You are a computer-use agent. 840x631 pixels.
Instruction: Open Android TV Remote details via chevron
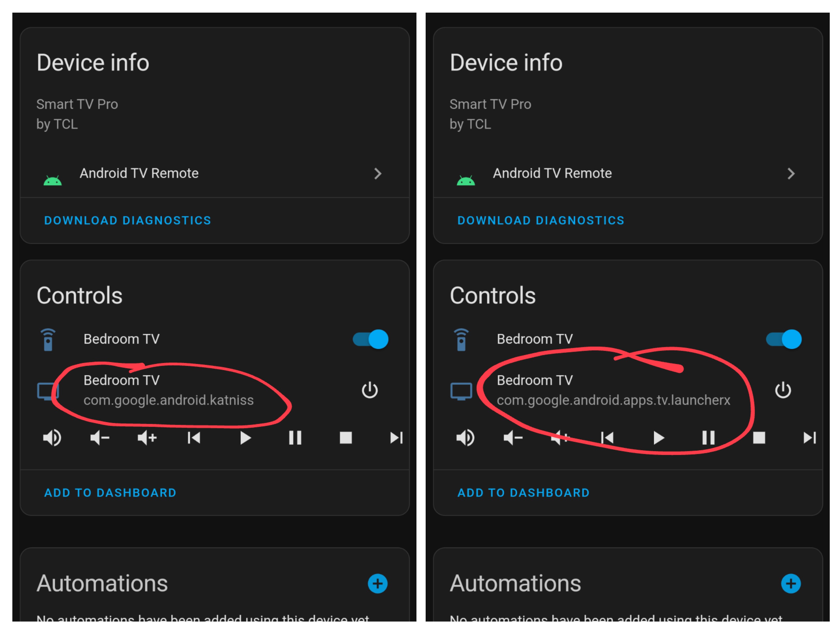coord(378,174)
